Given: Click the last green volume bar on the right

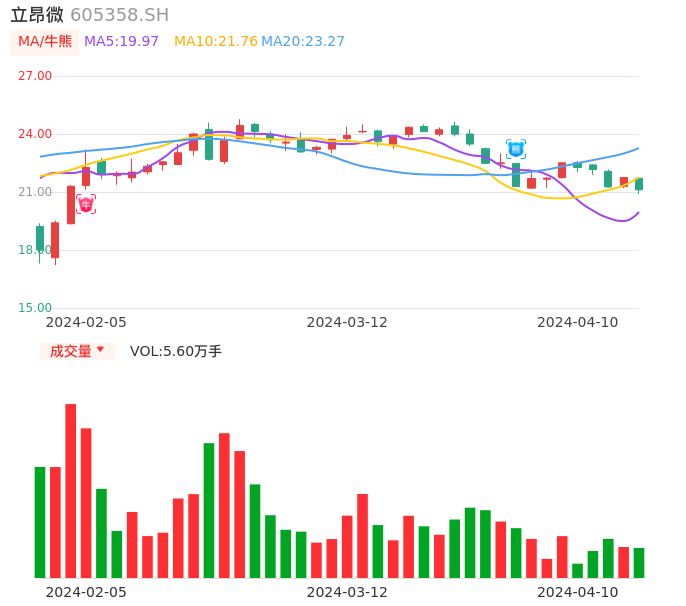Looking at the screenshot, I should pyautogui.click(x=639, y=562).
